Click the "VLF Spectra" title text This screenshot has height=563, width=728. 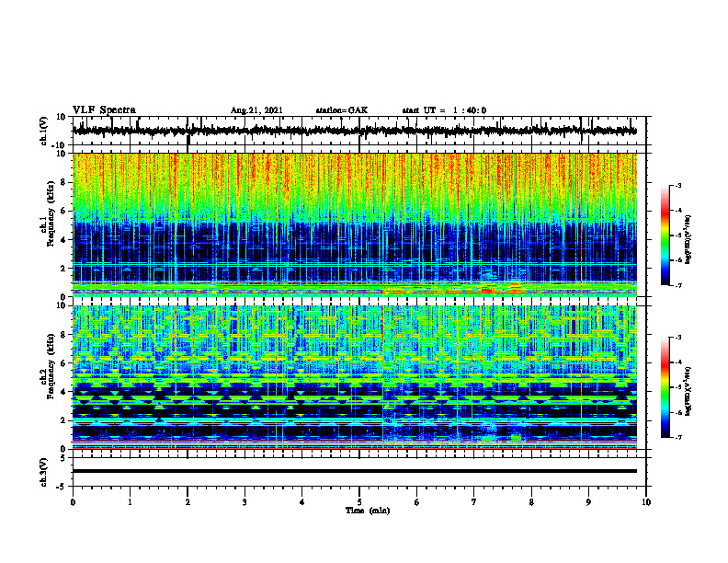click(x=104, y=110)
